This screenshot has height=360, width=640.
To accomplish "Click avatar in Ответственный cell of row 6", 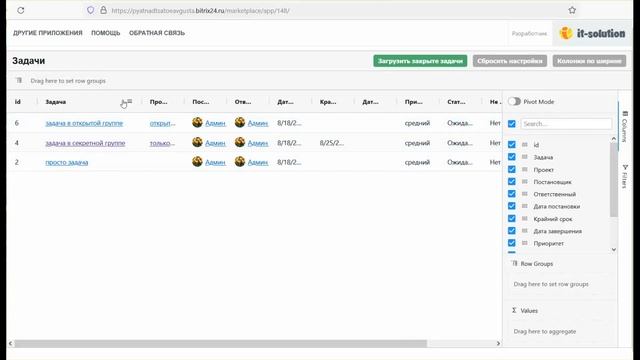I will [x=240, y=122].
